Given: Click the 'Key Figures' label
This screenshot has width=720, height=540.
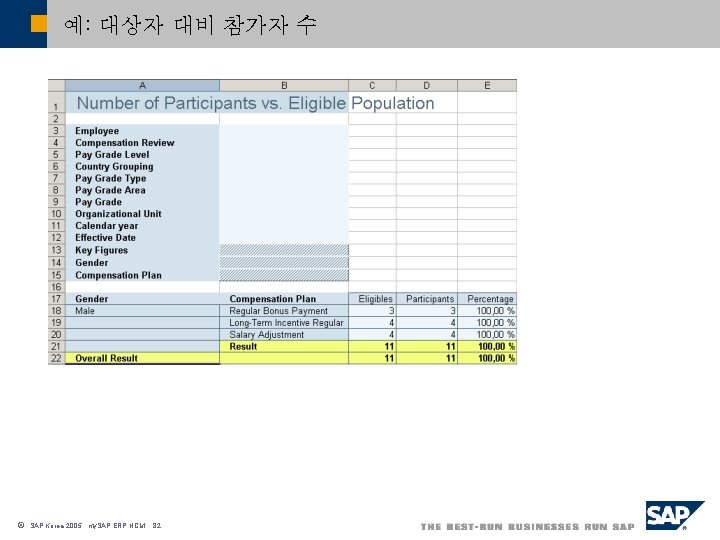Looking at the screenshot, I should click(101, 250).
